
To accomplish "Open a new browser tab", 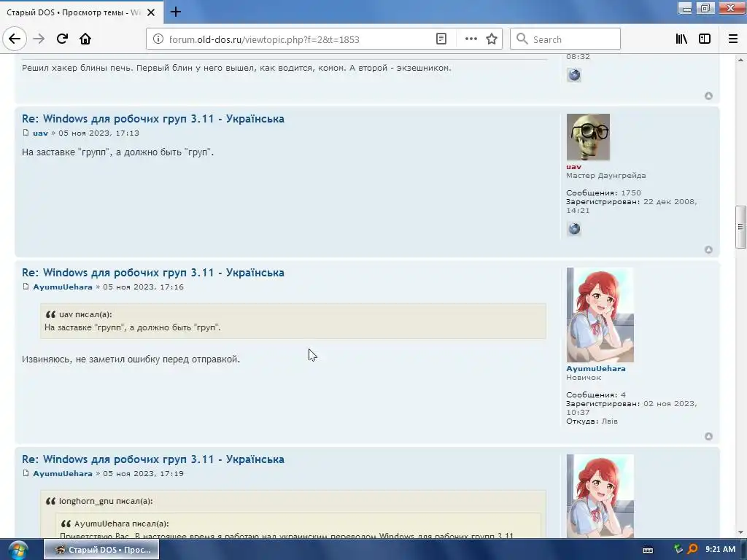I will (175, 12).
